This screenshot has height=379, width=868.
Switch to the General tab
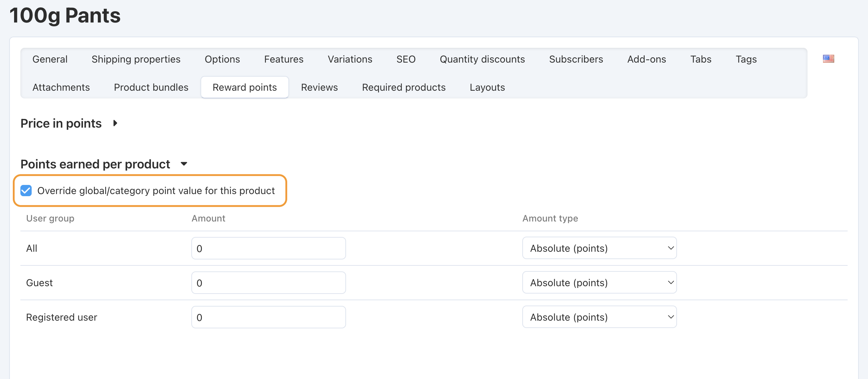coord(50,59)
